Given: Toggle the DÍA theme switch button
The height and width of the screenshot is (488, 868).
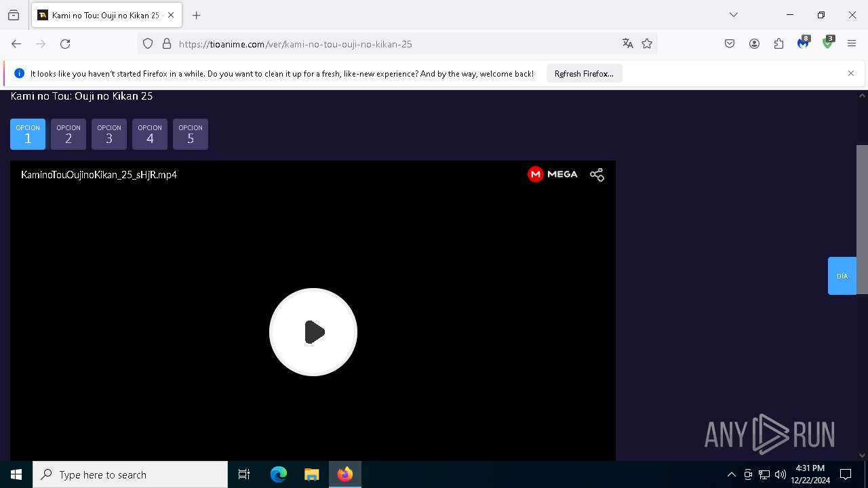Looking at the screenshot, I should point(842,276).
